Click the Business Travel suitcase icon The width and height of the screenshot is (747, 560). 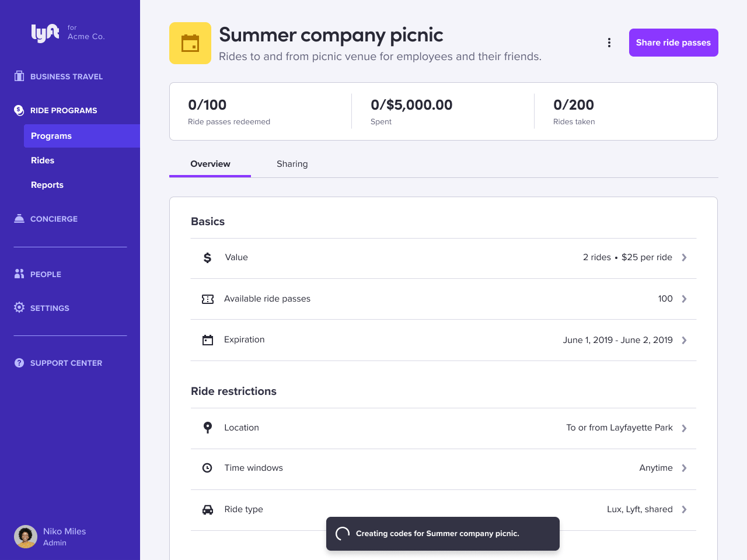19,76
